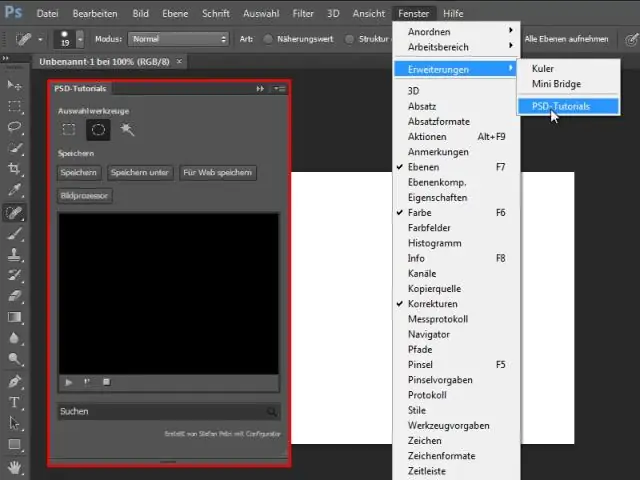640x480 pixels.
Task: Select the Hand tool
Action: (x=15, y=467)
